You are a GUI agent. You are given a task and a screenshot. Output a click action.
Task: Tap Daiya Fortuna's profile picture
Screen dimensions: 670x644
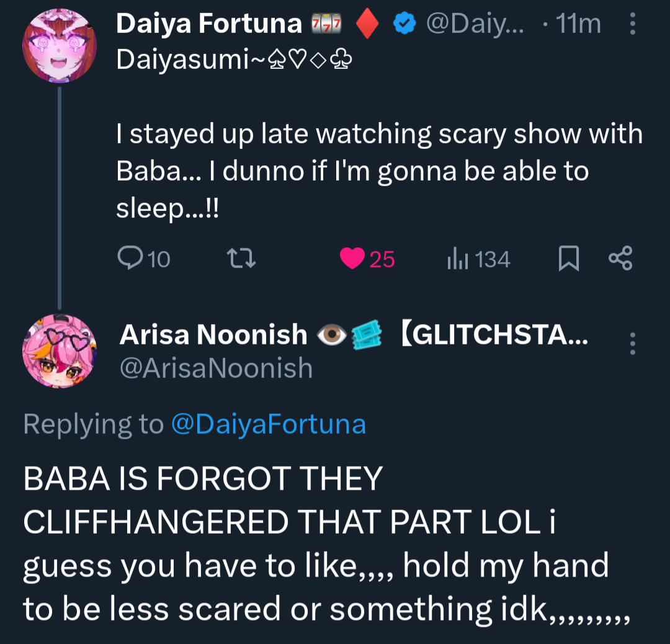click(x=60, y=47)
